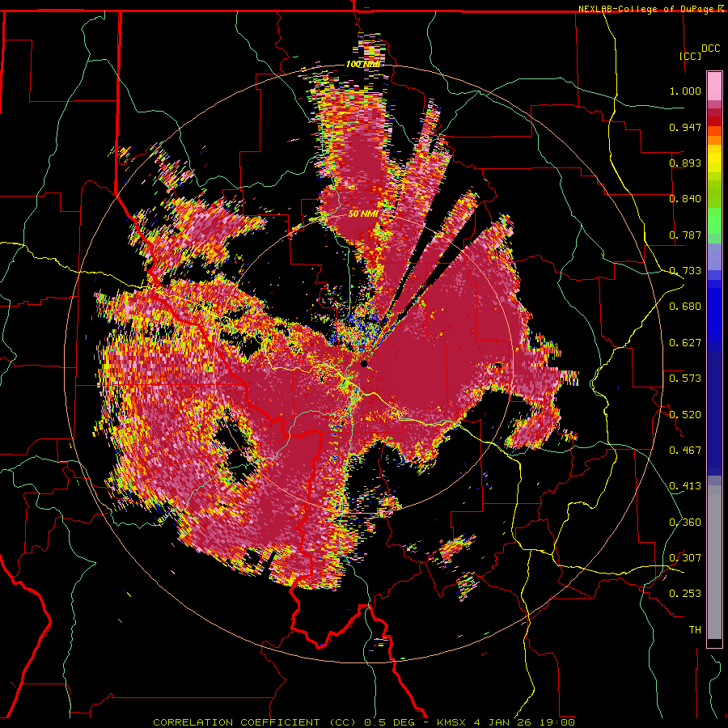Click the DCC product label
Image resolution: width=728 pixels, height=728 pixels.
pos(710,49)
